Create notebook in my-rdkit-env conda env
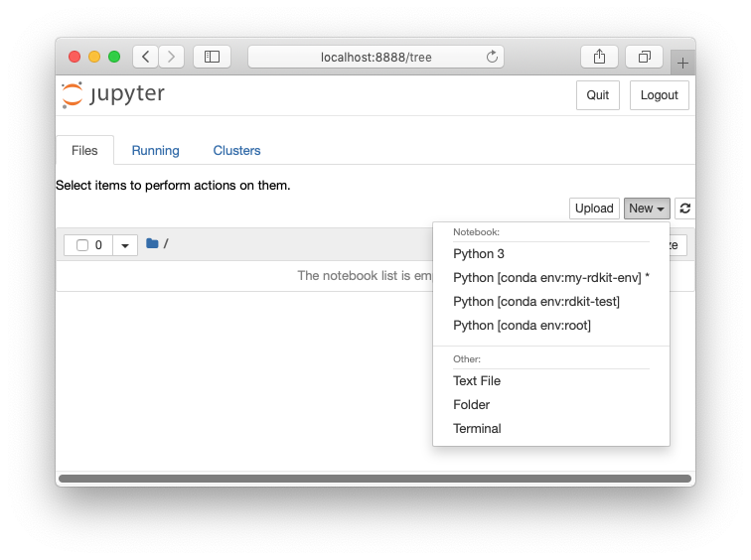751x560 pixels. [x=550, y=278]
